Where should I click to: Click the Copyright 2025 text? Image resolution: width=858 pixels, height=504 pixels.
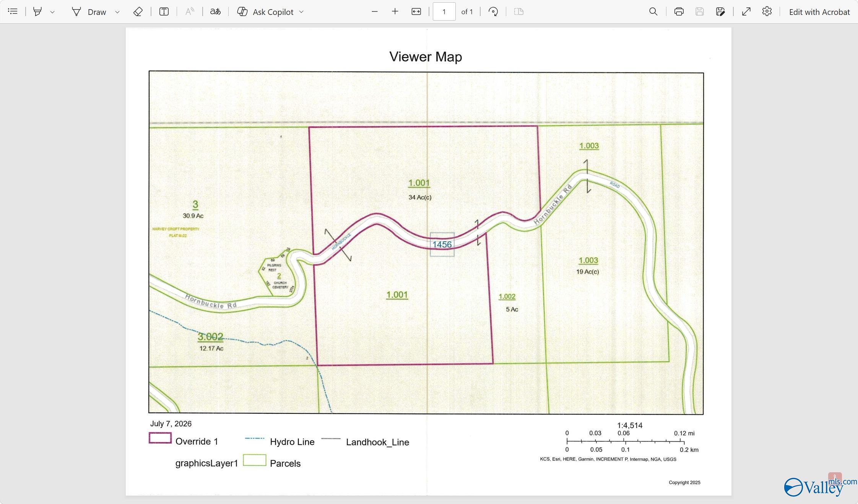point(684,483)
